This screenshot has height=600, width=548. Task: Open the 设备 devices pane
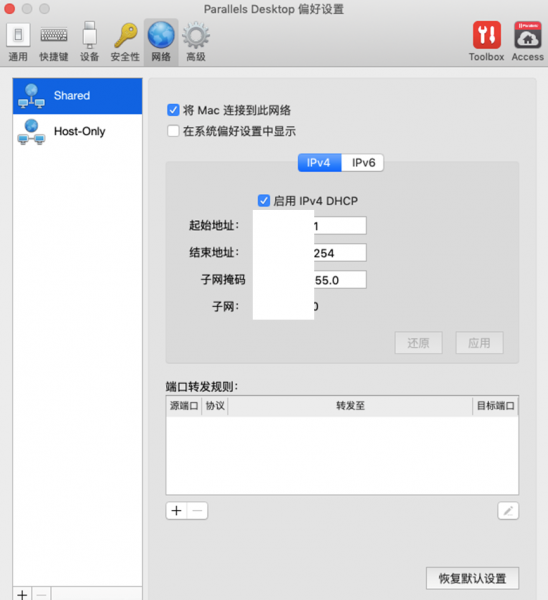coord(89,42)
